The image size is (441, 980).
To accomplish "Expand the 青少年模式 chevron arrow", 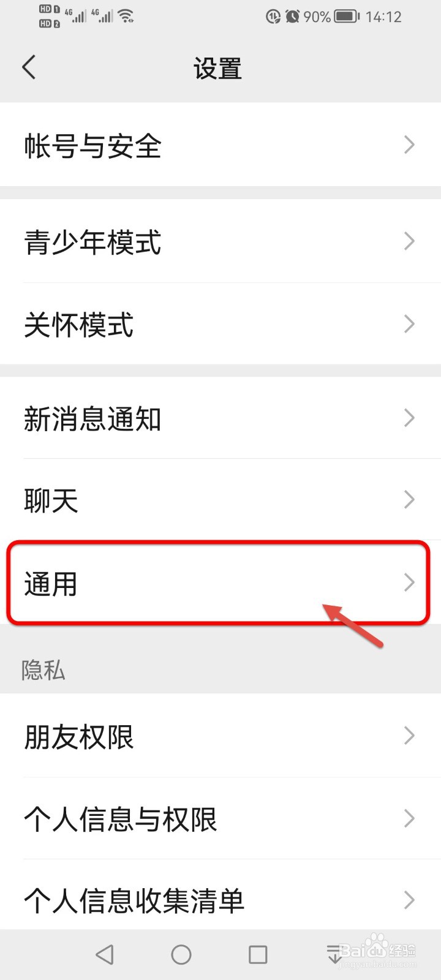I will 409,241.
